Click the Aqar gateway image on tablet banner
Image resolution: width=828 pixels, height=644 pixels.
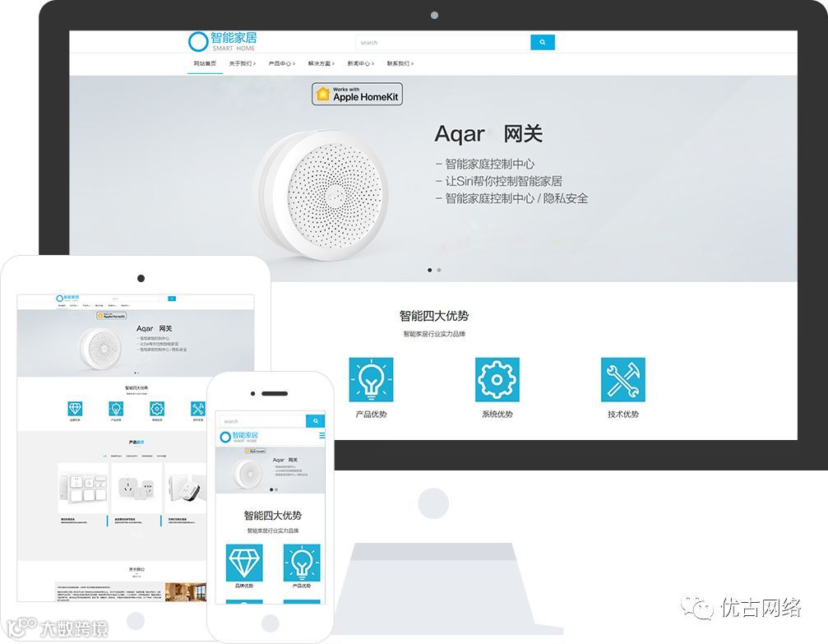point(100,348)
